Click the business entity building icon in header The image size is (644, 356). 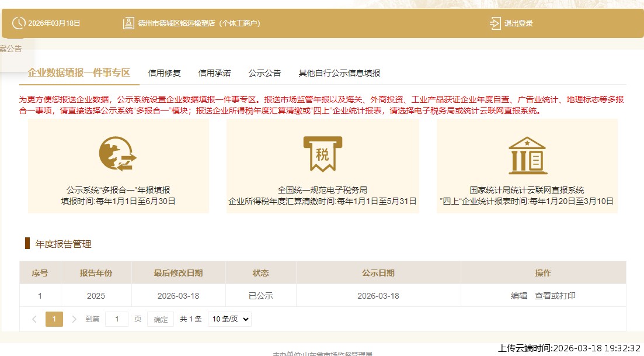(128, 23)
